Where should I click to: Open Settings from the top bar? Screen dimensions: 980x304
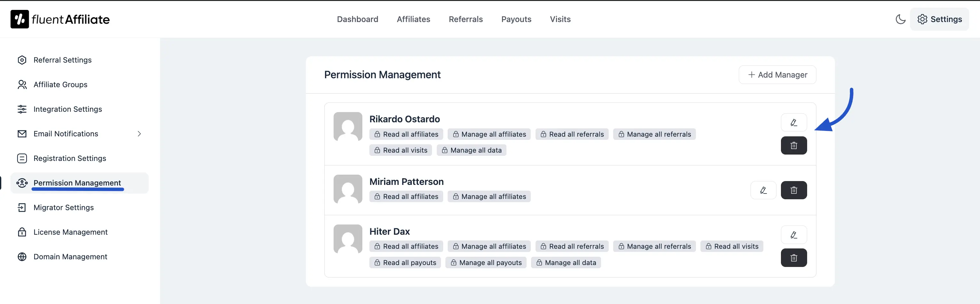pyautogui.click(x=940, y=19)
